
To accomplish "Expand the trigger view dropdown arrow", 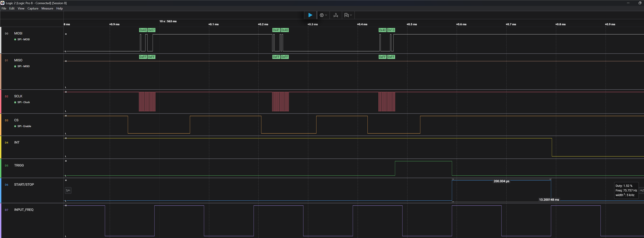I will point(326,15).
